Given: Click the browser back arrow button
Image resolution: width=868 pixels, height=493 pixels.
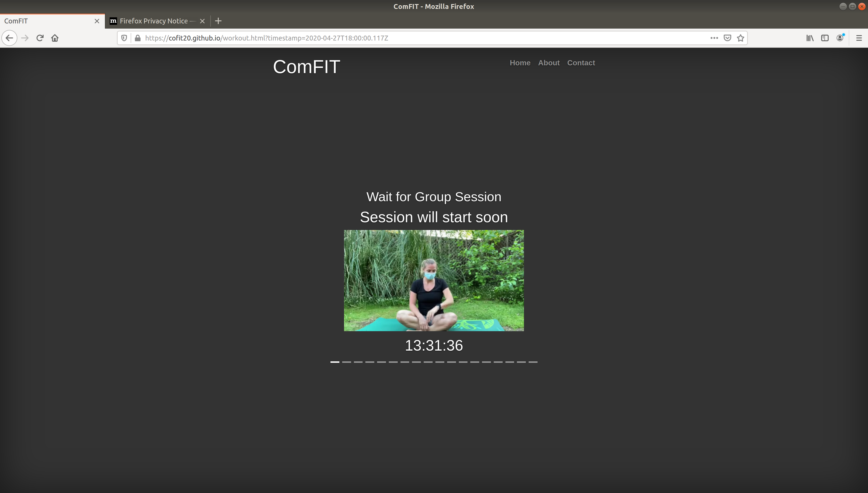Looking at the screenshot, I should tap(9, 38).
